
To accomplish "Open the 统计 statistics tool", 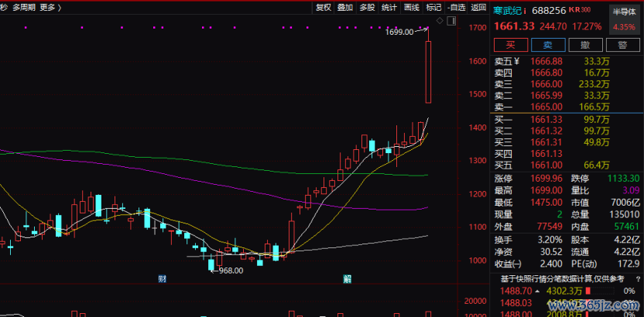I will tap(389, 8).
